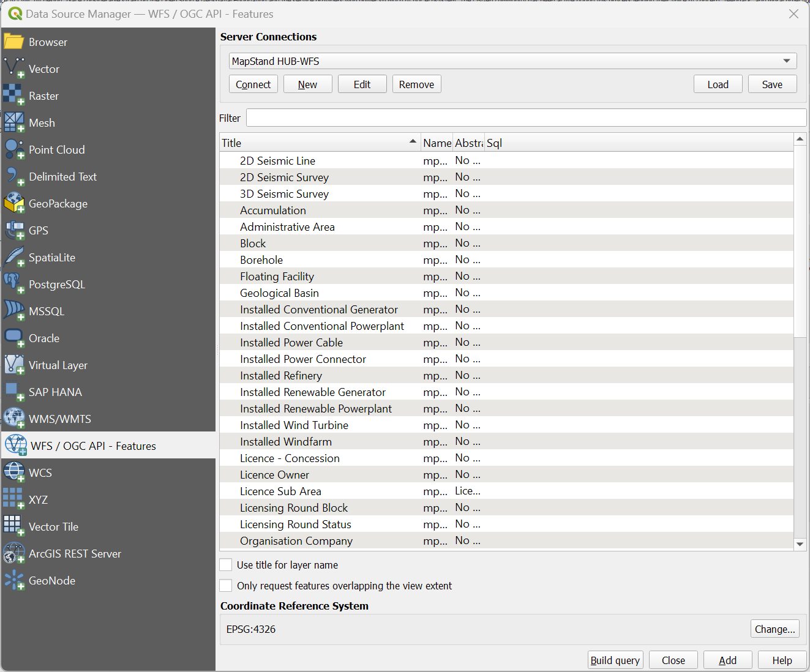The width and height of the screenshot is (810, 672).
Task: Save connections to file
Action: coord(773,84)
